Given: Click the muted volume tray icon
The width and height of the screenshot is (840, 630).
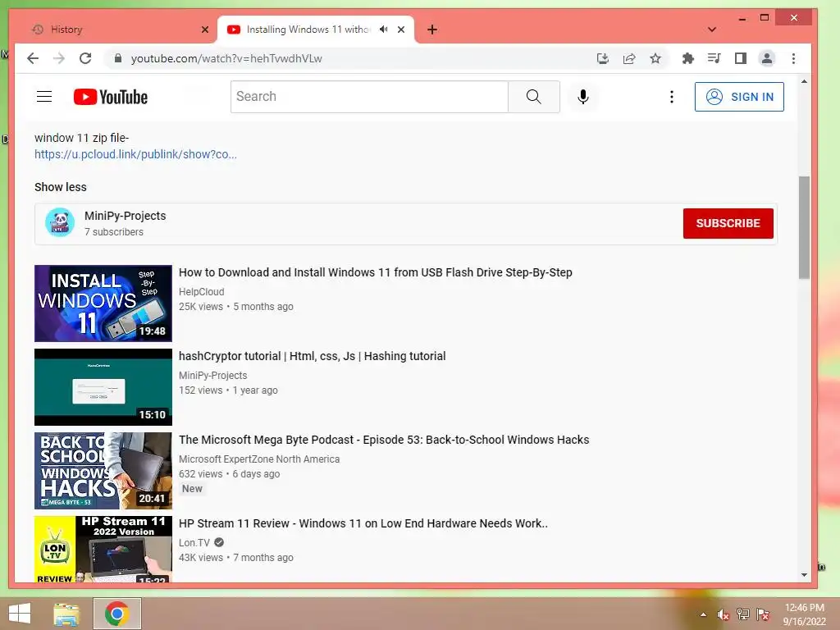Looking at the screenshot, I should [x=723, y=614].
